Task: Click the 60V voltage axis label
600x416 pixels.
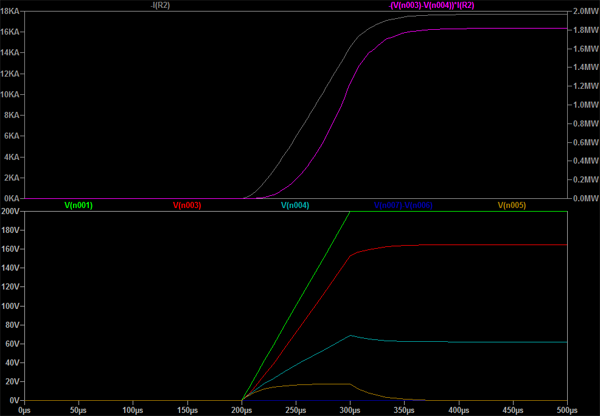Action: point(11,344)
